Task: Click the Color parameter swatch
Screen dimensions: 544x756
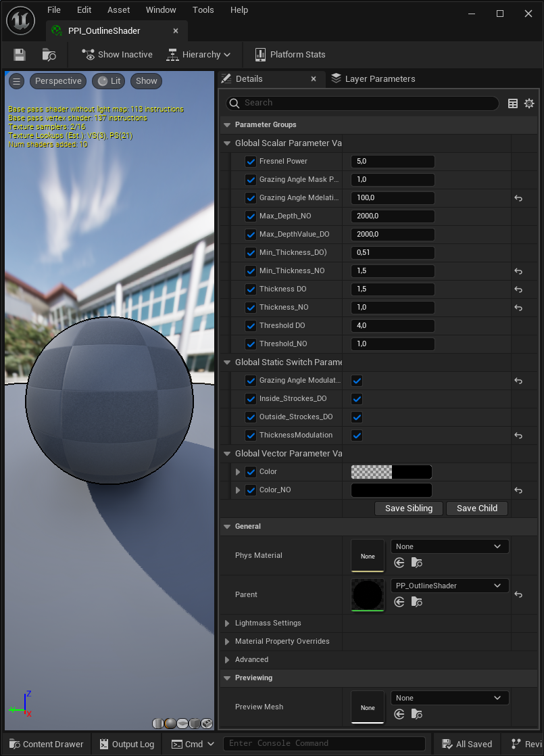Action: click(x=391, y=472)
